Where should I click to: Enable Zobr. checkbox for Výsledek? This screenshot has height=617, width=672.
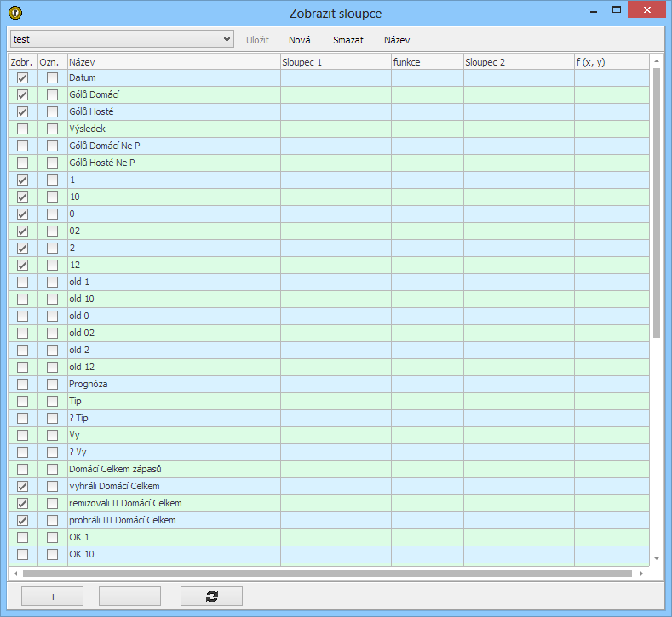23,129
